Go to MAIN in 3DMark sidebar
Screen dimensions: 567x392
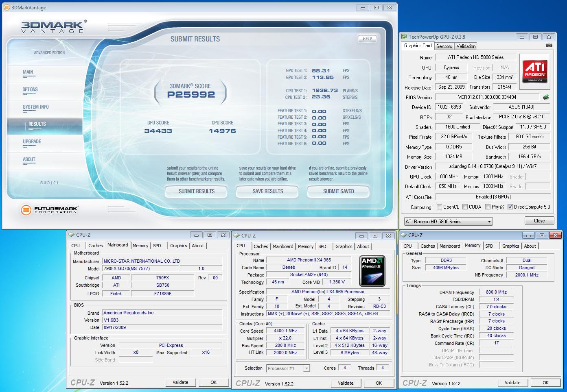pyautogui.click(x=28, y=72)
